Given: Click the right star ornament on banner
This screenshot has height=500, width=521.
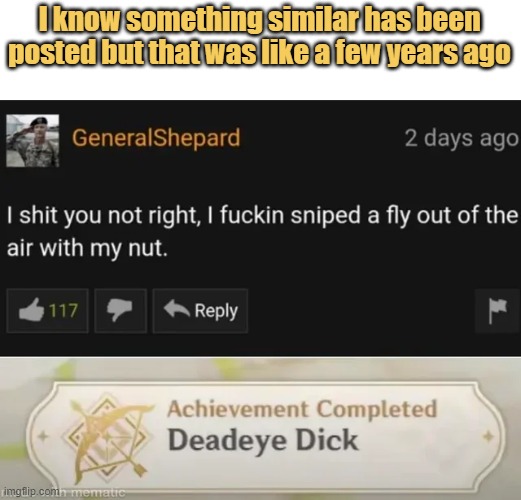Looking at the screenshot, I should click(x=488, y=437).
